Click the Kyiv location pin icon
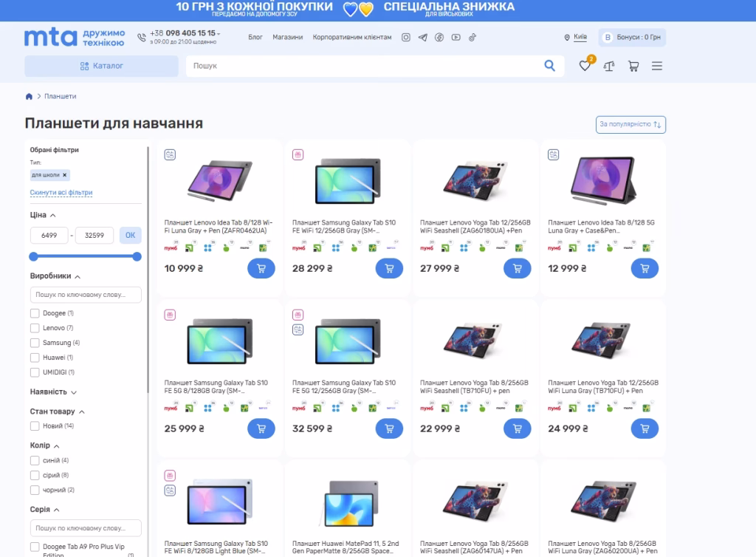Image resolution: width=756 pixels, height=557 pixels. click(567, 38)
